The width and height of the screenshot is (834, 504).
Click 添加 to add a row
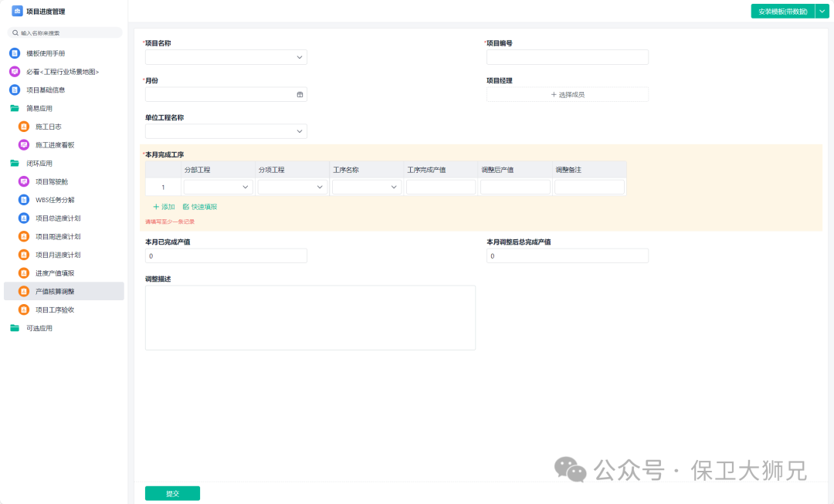point(164,207)
